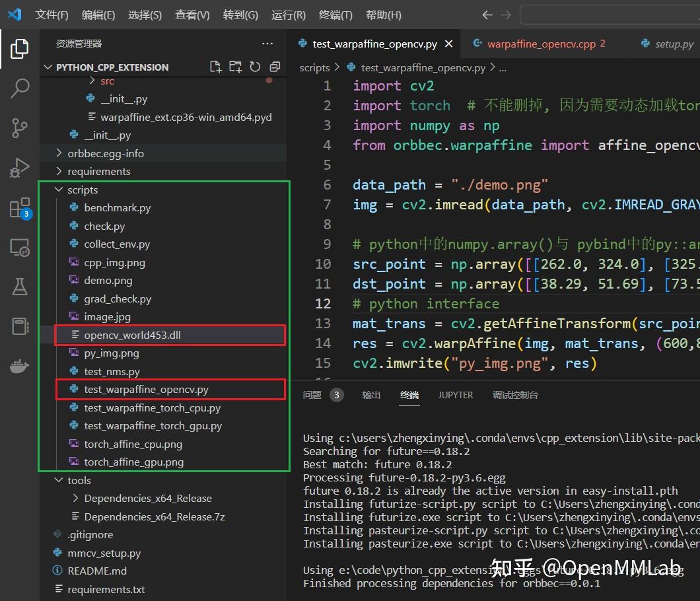Click the navigate back arrow
700x601 pixels.
487,15
